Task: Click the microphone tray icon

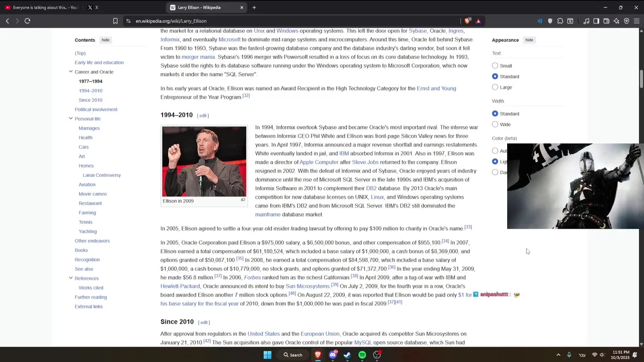Action: (x=569, y=355)
